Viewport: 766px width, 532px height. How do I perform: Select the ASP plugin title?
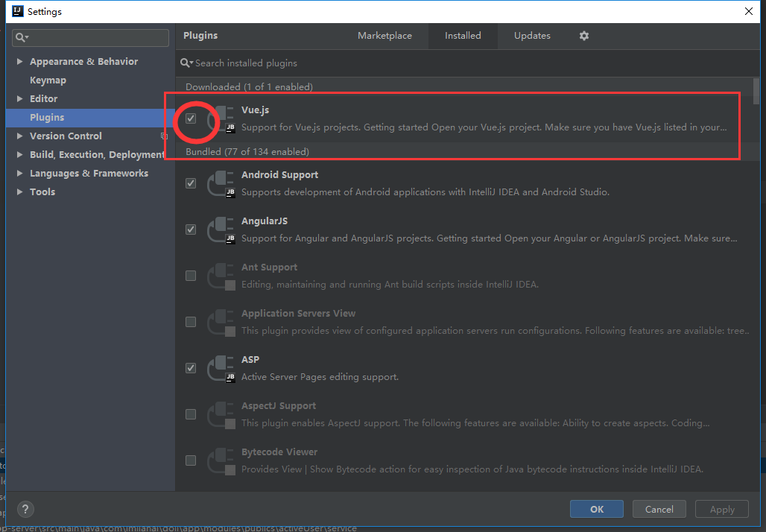(x=250, y=360)
